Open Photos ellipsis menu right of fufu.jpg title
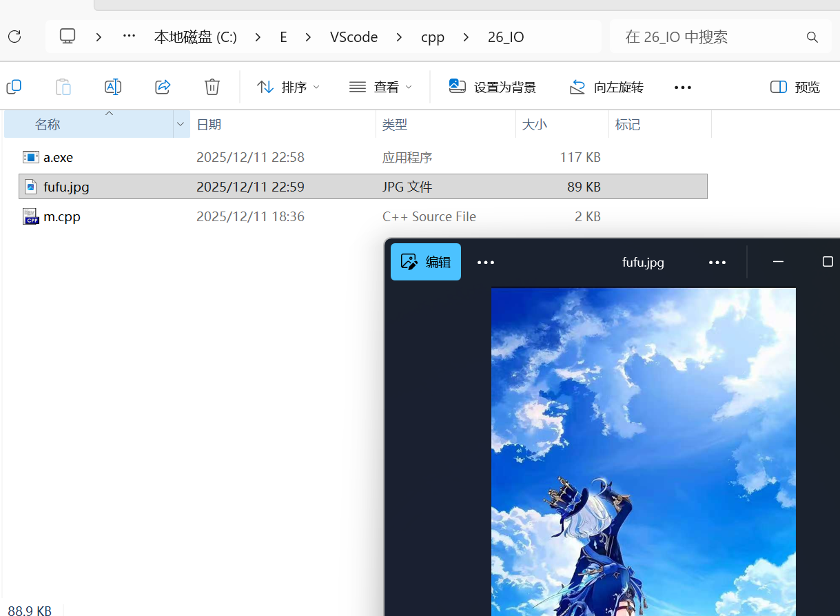Screen dimensions: 840x616 tap(717, 263)
